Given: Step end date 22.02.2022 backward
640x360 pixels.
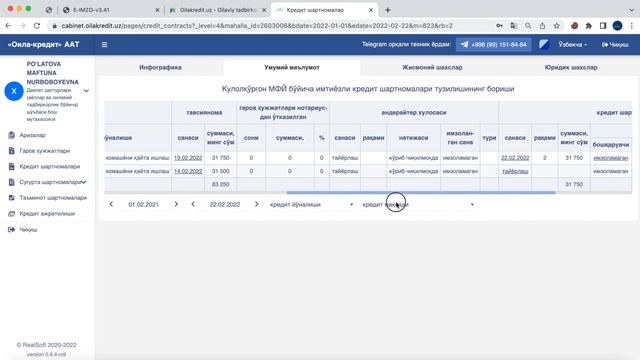Looking at the screenshot, I should (193, 204).
